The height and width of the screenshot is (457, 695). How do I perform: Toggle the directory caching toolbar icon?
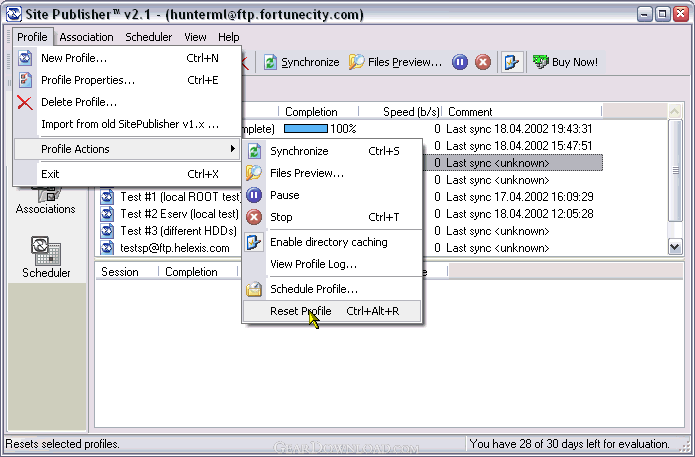(x=511, y=62)
